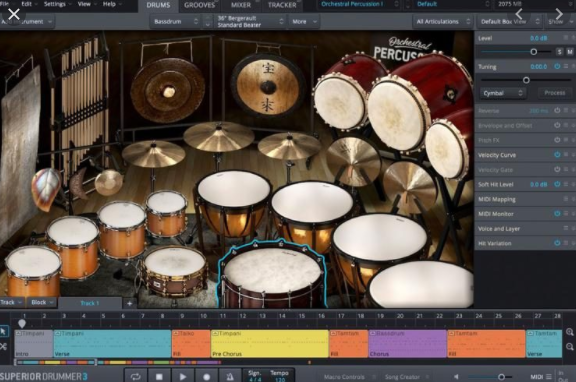Start playback with the play button
576x382 pixels.
183,376
